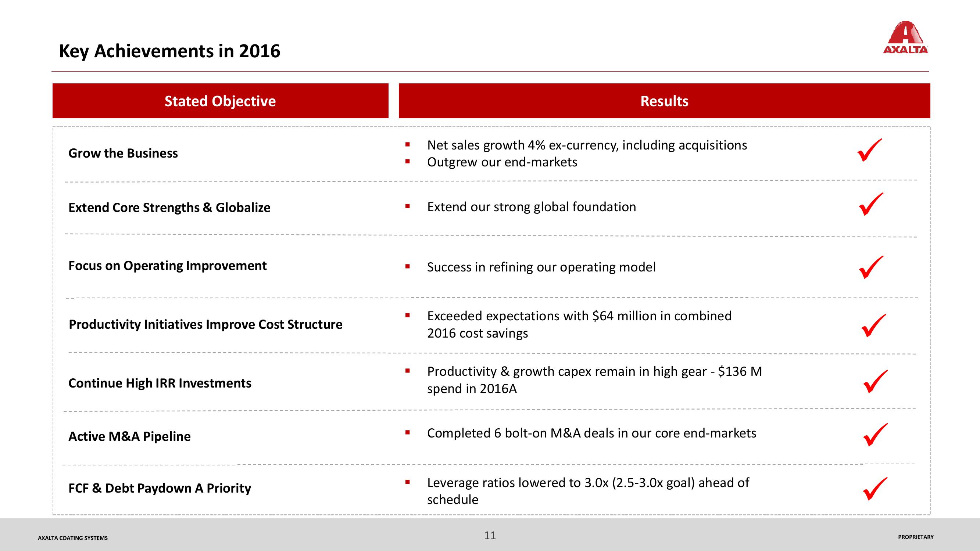Click the Axalta logo
980x551 pixels.
click(x=905, y=37)
